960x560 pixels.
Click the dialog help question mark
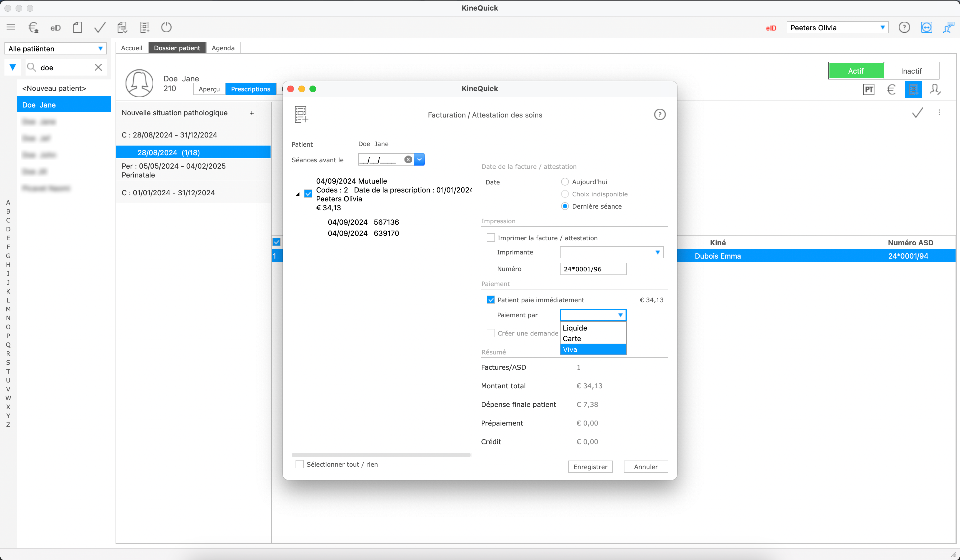(660, 115)
